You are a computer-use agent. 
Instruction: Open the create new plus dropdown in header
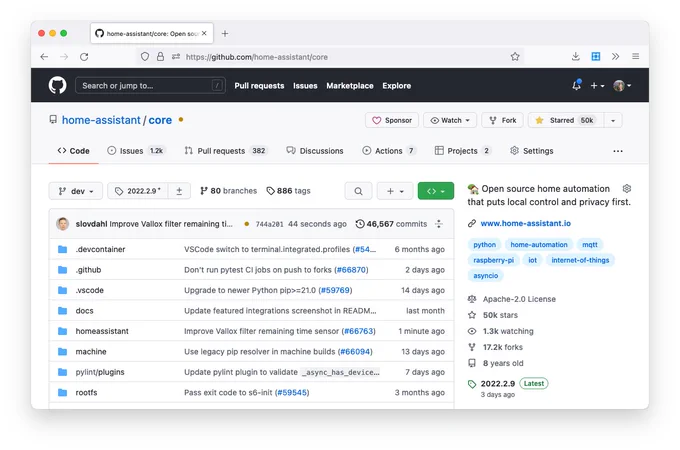597,86
